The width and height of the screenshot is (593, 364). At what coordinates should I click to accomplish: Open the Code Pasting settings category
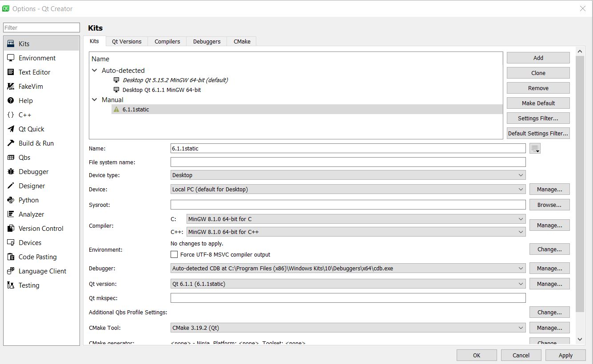coord(41,257)
